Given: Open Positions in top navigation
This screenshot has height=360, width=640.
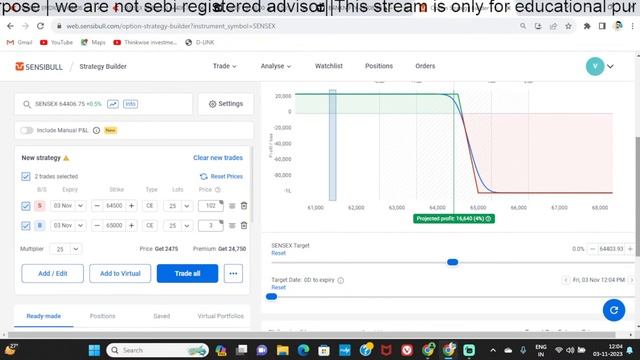Looking at the screenshot, I should [379, 66].
